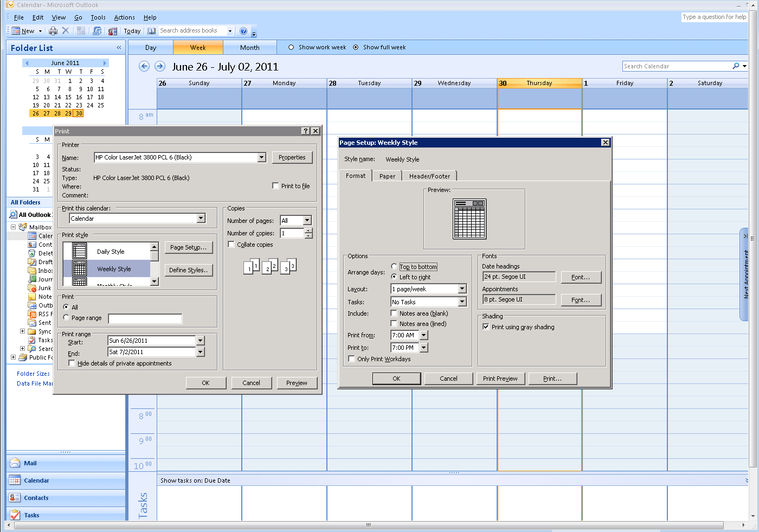
Task: Open Print from time dropdown
Action: coord(424,335)
